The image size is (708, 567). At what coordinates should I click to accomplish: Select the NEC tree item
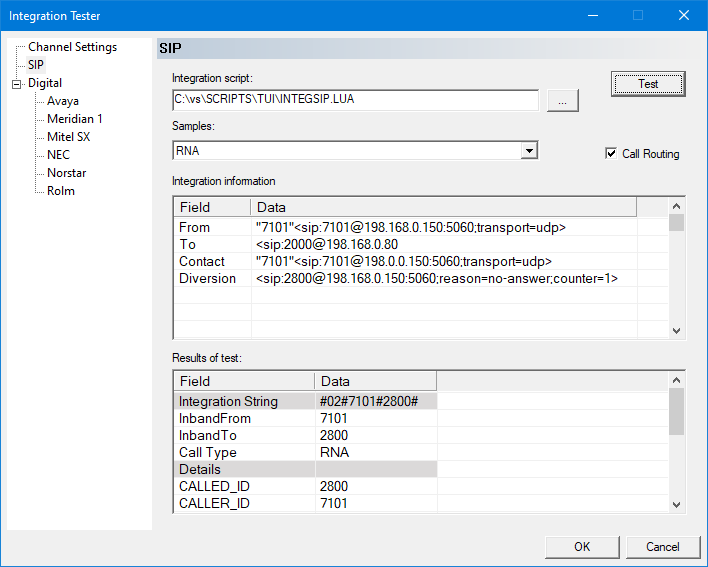tap(58, 155)
